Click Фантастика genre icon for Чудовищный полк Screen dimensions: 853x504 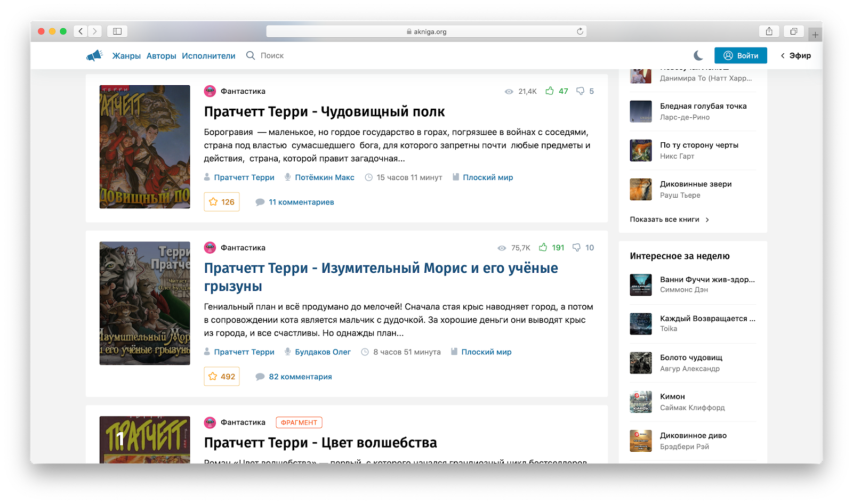click(210, 91)
